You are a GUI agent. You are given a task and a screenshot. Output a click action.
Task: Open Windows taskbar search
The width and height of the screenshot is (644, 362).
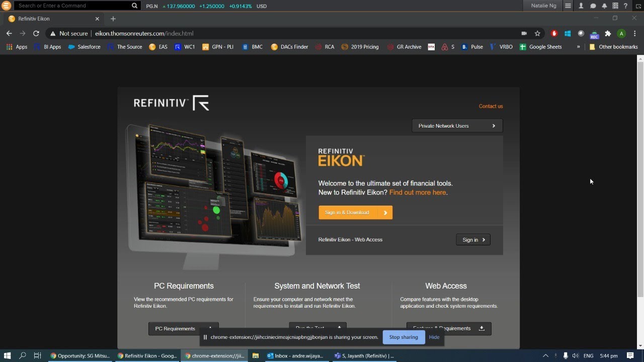pos(23,355)
